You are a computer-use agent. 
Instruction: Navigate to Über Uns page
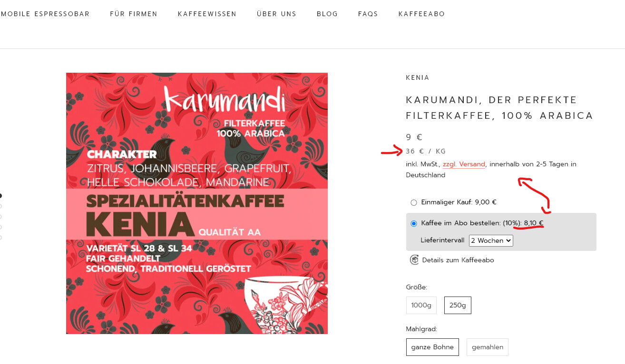tap(276, 14)
